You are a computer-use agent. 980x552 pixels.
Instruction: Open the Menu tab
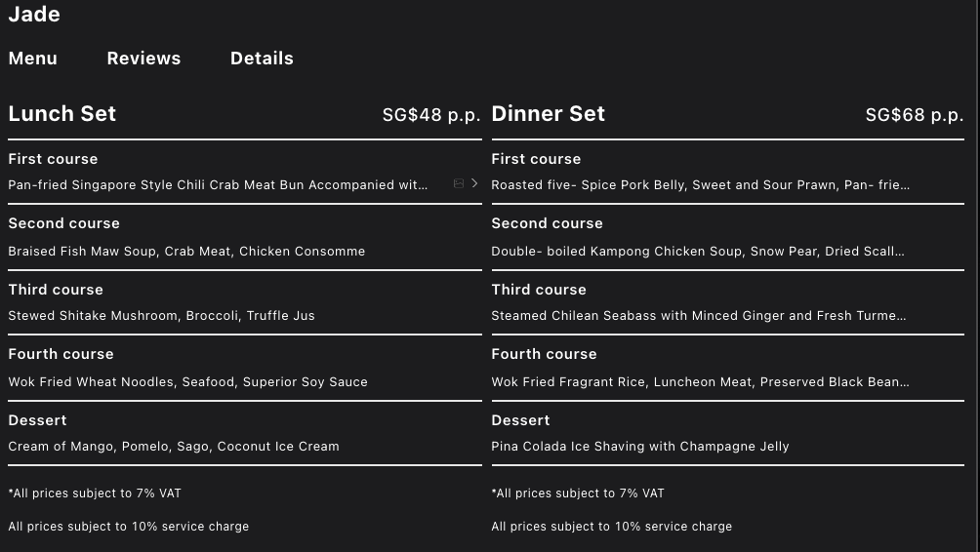pyautogui.click(x=33, y=59)
